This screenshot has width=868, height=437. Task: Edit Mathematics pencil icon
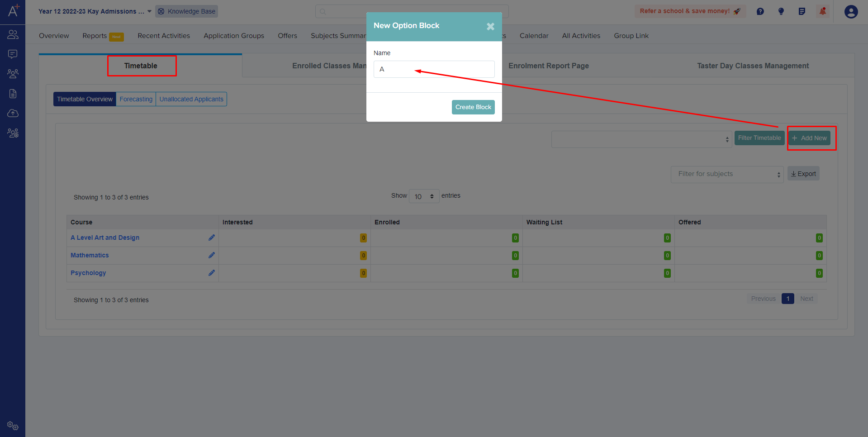click(x=211, y=255)
